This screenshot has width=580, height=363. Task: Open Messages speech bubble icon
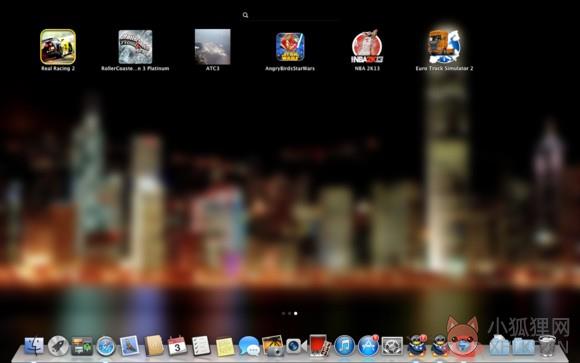tap(249, 346)
